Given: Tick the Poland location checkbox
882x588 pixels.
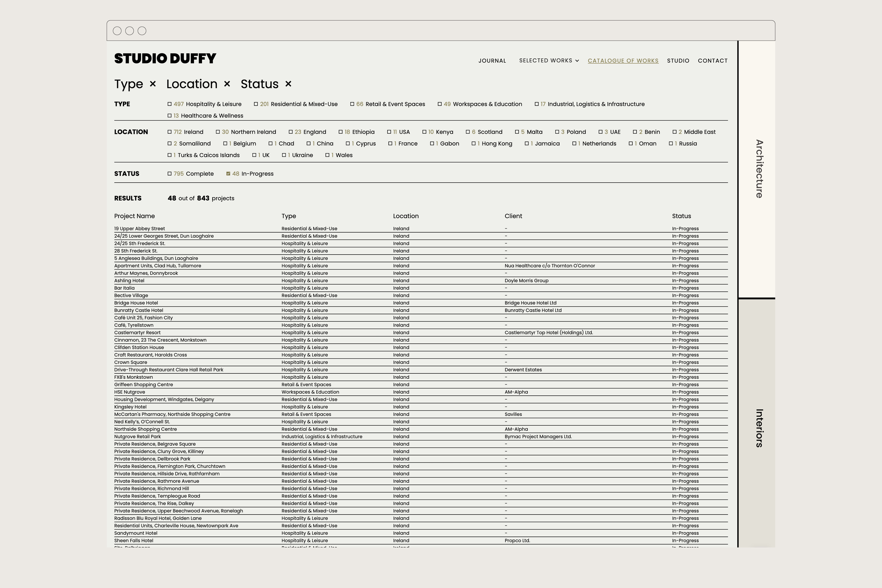Looking at the screenshot, I should [557, 132].
